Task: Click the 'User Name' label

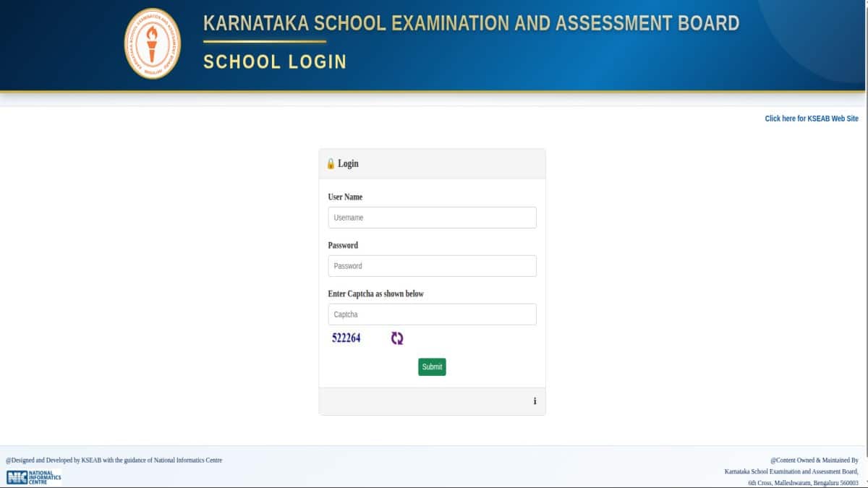Action: click(345, 197)
